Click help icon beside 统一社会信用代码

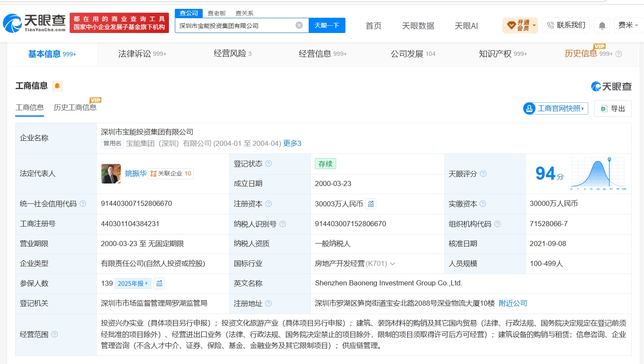(x=83, y=204)
